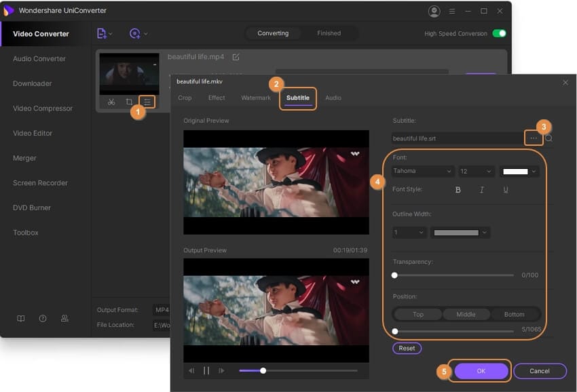Click the Reset button

click(407, 348)
